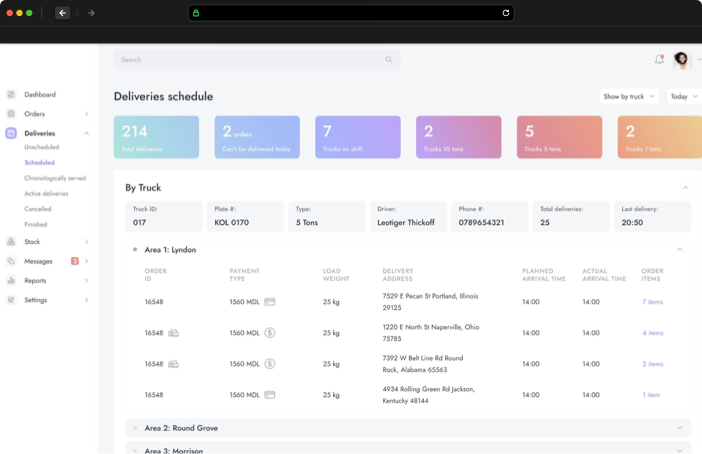Click the Dashboard sidebar icon

[x=11, y=95]
